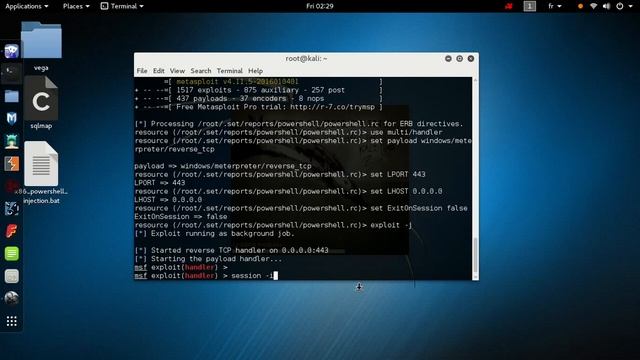
Task: Click 'Processing /root/.set/reports' line
Action: [x=299, y=124]
